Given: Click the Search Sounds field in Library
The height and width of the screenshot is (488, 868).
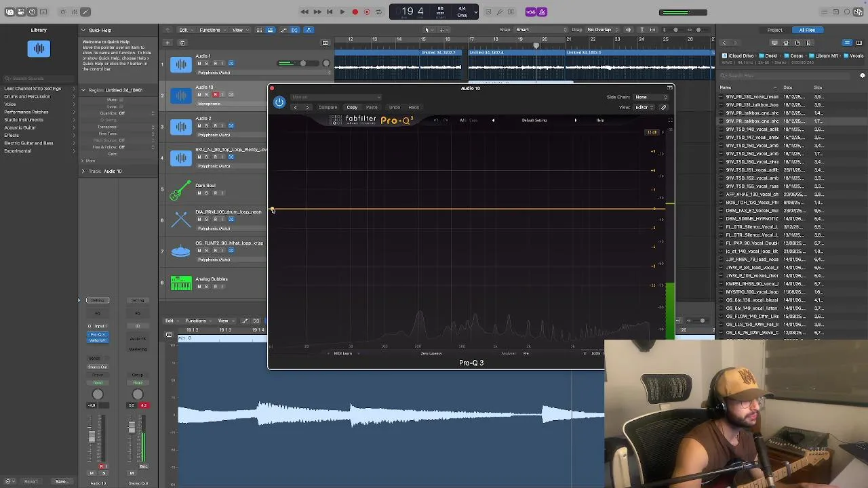Looking at the screenshot, I should [x=39, y=79].
